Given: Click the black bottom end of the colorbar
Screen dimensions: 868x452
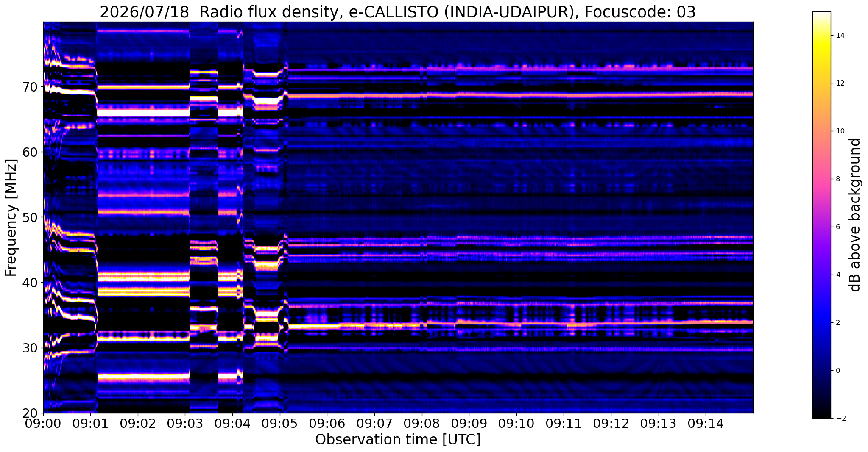Looking at the screenshot, I should [821, 416].
